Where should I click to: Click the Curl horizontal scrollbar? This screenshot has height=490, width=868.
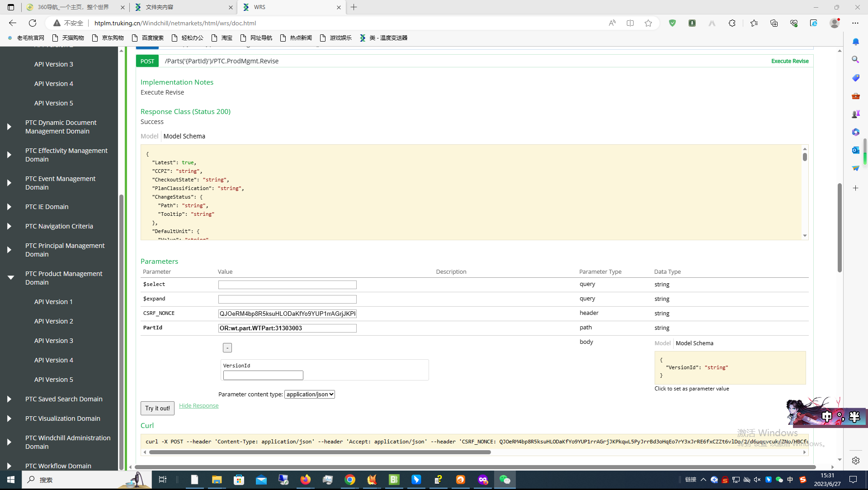pyautogui.click(x=320, y=452)
